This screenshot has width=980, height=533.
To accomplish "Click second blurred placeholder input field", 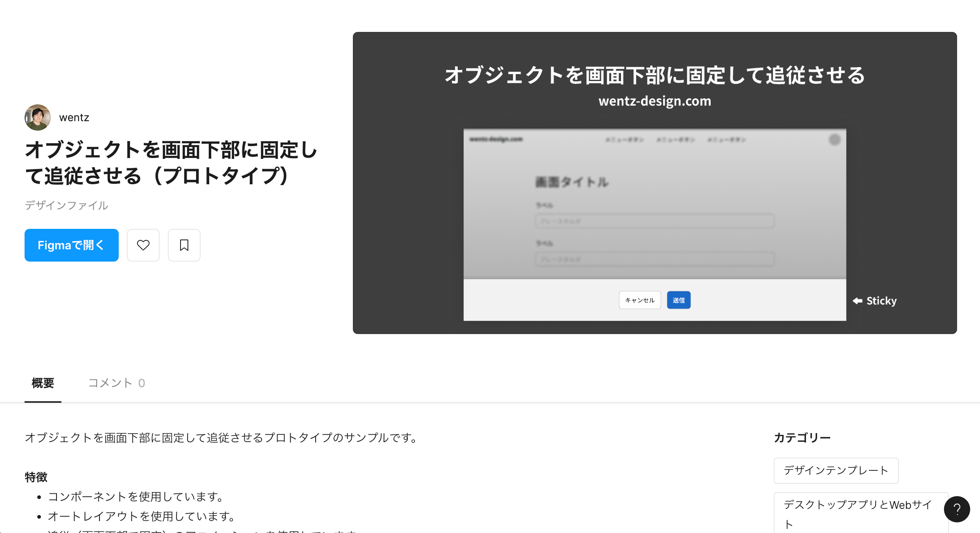I will (654, 259).
